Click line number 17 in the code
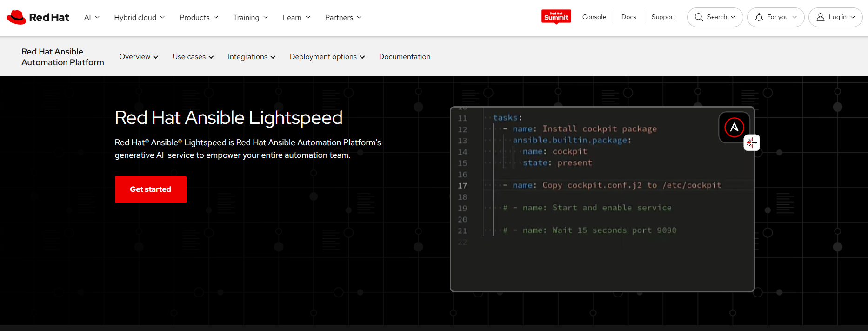 (462, 186)
